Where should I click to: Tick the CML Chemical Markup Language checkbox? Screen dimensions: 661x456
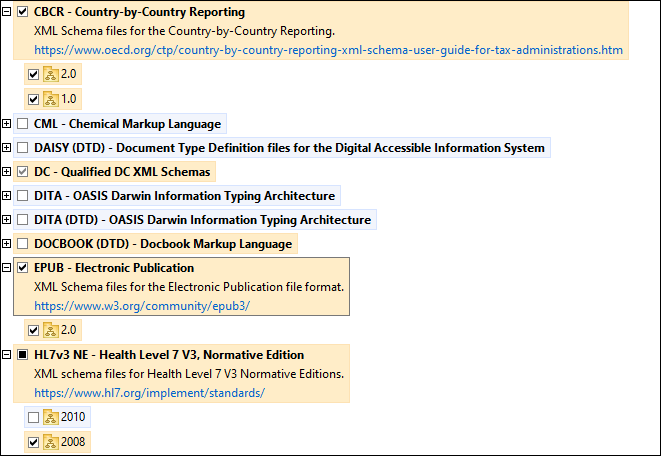23,124
